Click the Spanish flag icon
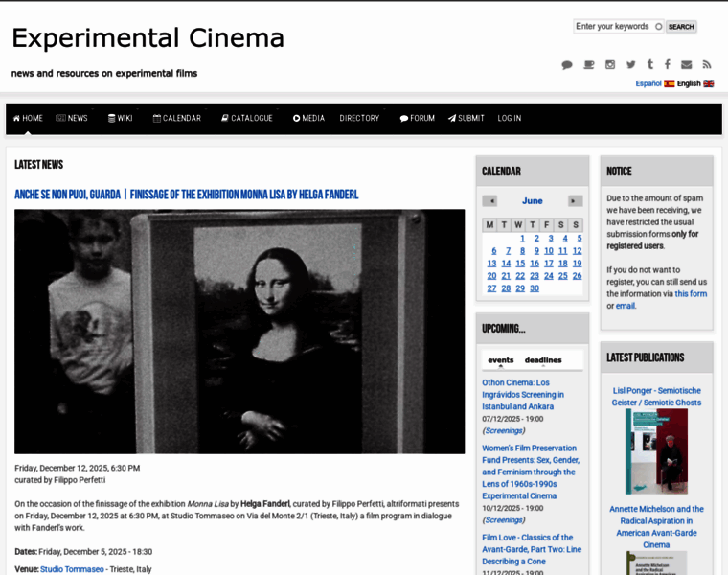Image resolution: width=728 pixels, height=575 pixels. pos(669,83)
